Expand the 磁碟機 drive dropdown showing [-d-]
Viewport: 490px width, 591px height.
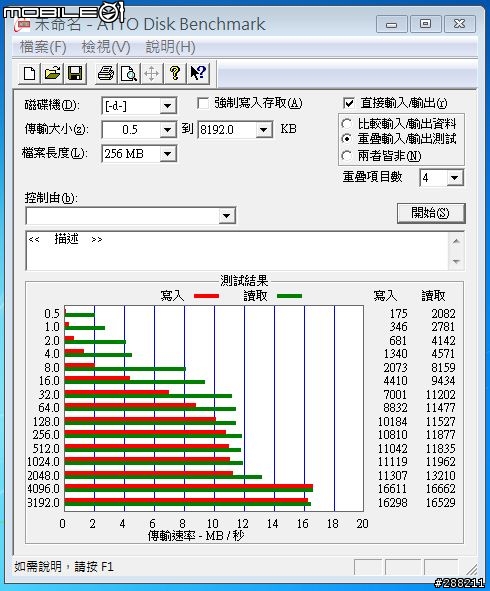point(168,106)
